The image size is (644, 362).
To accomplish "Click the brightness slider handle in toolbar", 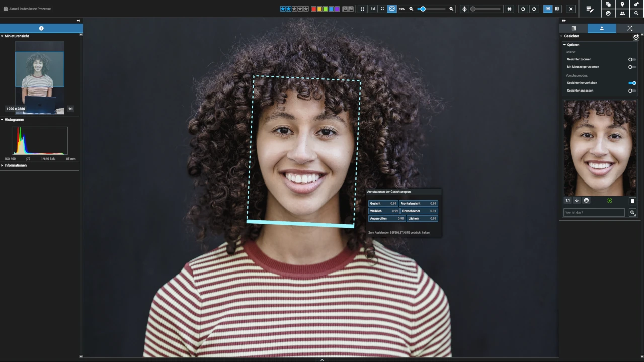I will pyautogui.click(x=473, y=9).
